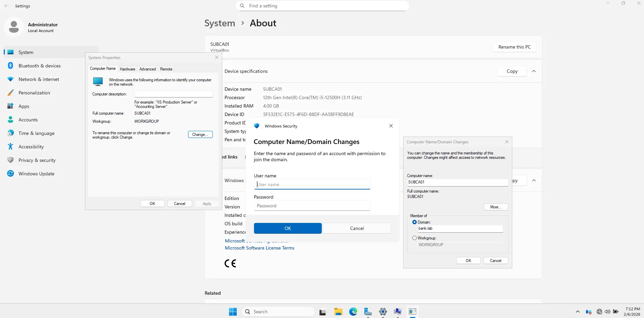Open Microsoft Software License Terms link
The height and width of the screenshot is (318, 644).
(x=260, y=248)
